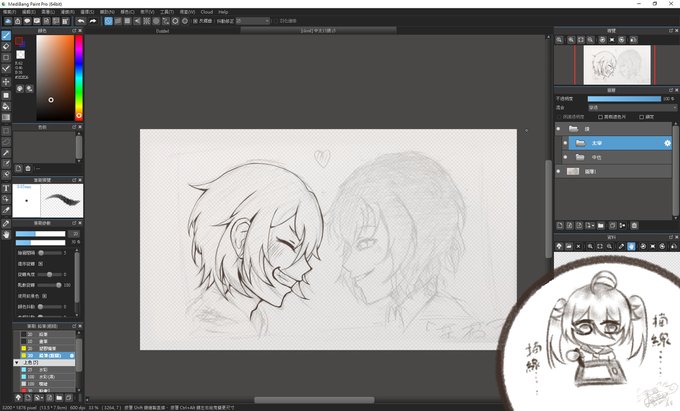Select the Move tool with four arrows
This screenshot has height=411, width=680.
[x=6, y=82]
